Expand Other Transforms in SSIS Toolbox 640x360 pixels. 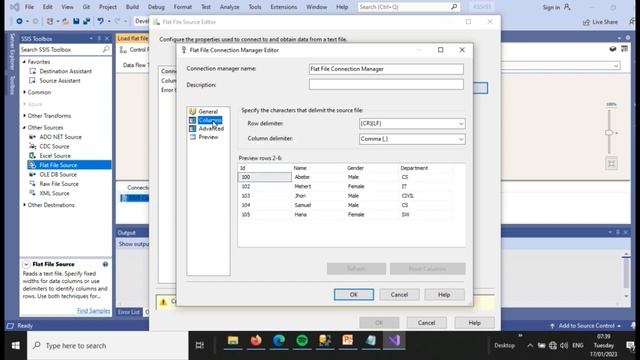(x=24, y=116)
